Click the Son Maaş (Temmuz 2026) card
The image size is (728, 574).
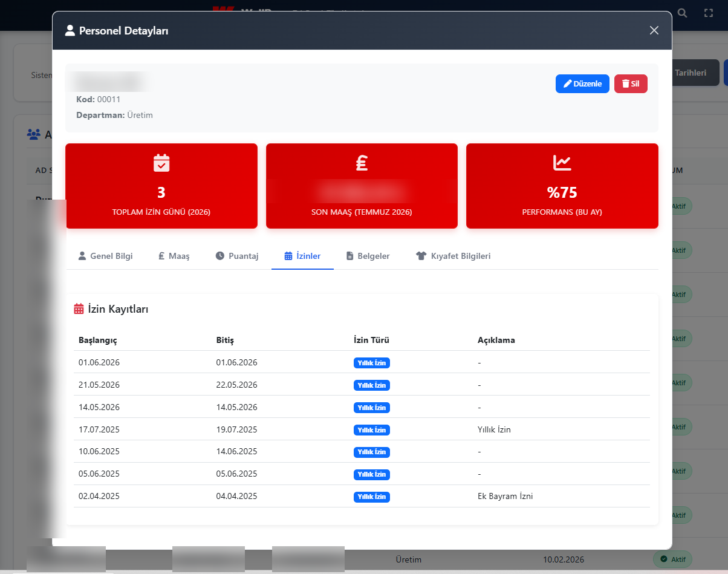click(x=362, y=186)
